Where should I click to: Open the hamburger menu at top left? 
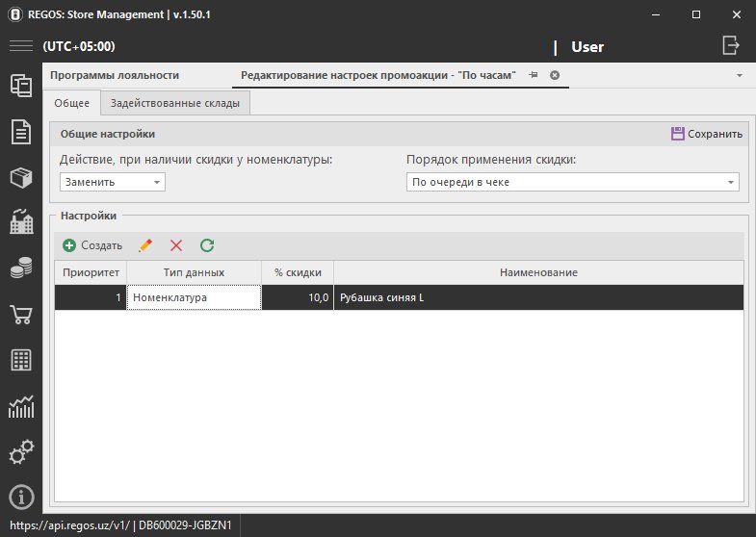[21, 46]
